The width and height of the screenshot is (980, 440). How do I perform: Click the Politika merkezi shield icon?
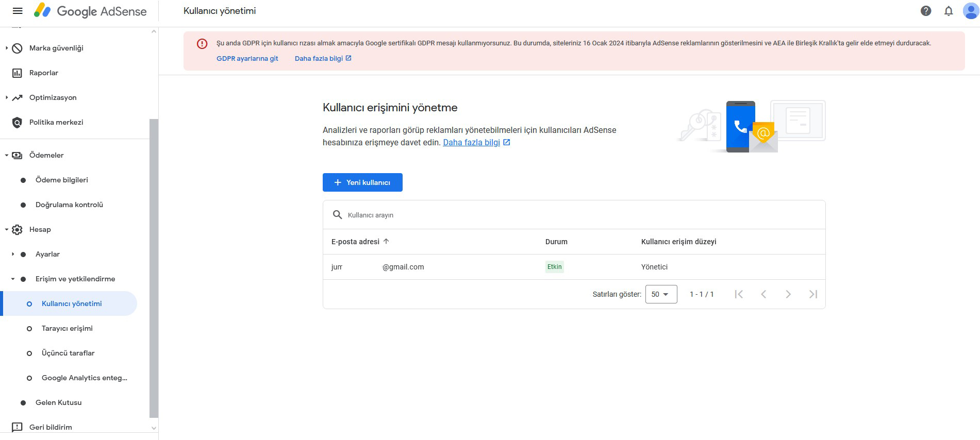tap(17, 122)
